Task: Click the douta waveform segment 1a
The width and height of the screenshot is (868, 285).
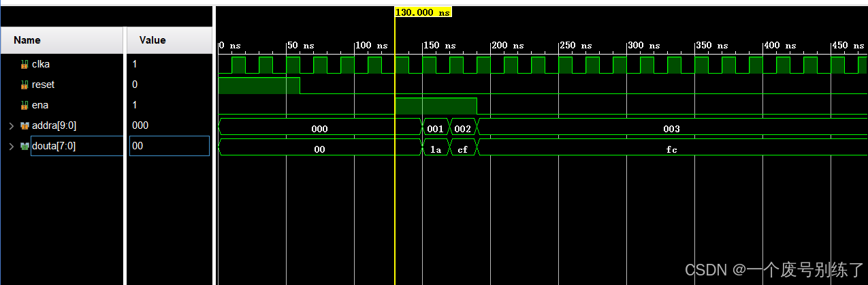Action: 436,149
